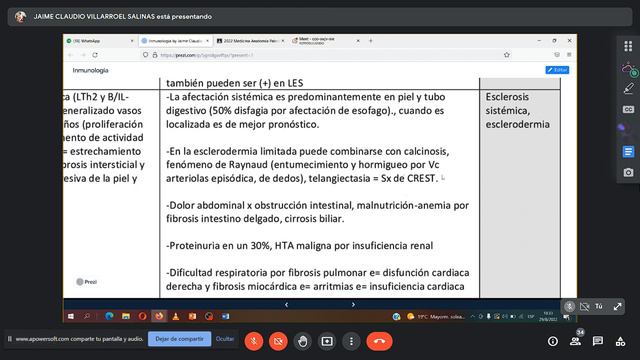
Task: Click weather widget in taskbar
Action: pyautogui.click(x=436, y=317)
